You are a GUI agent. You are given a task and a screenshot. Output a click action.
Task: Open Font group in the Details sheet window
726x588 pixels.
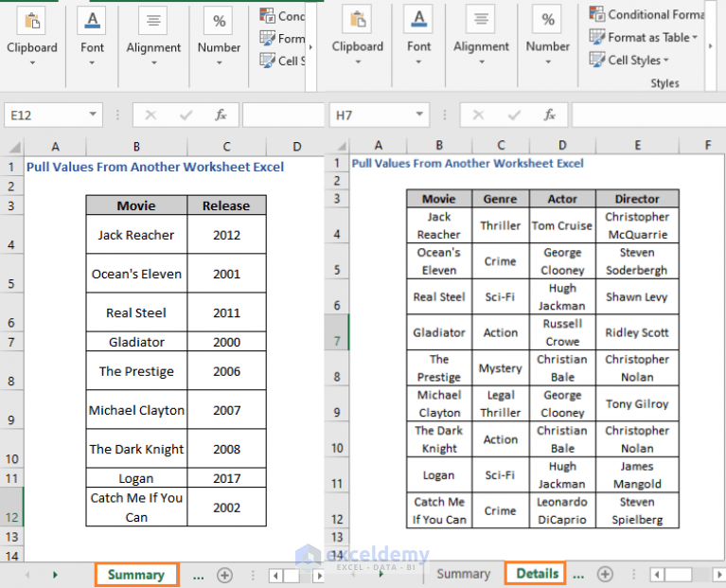[x=418, y=35]
